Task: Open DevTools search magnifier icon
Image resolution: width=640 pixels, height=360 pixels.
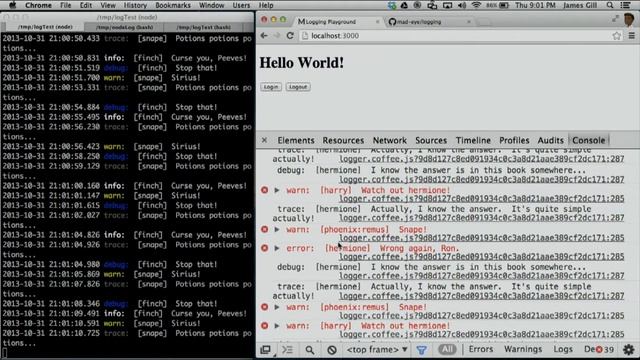Action: coord(310,350)
